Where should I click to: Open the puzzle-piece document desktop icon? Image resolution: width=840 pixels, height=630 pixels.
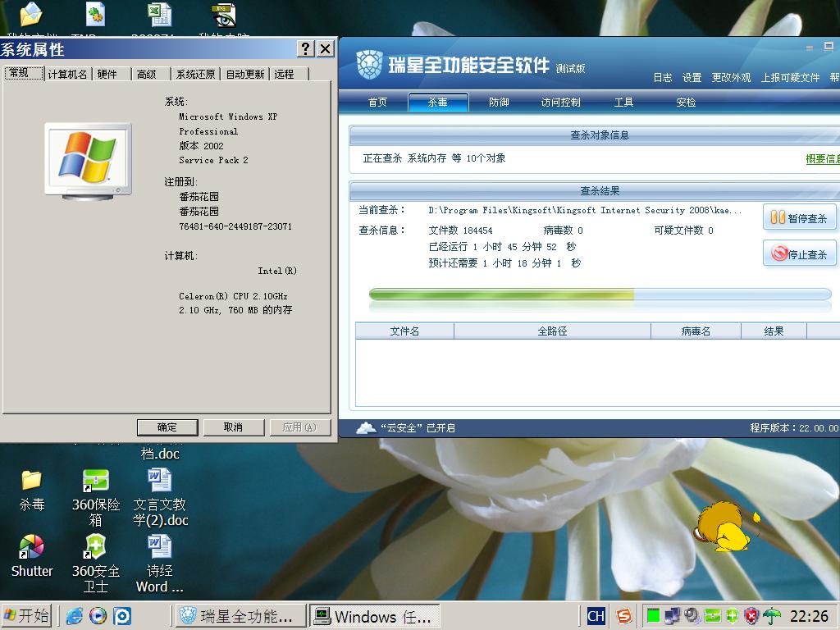coord(95,14)
